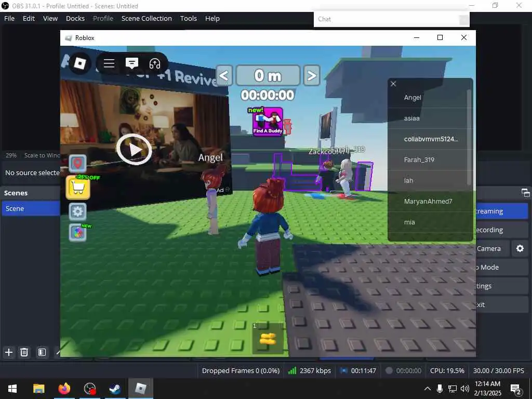
Task: Open the Scene Collection menu
Action: [x=147, y=18]
